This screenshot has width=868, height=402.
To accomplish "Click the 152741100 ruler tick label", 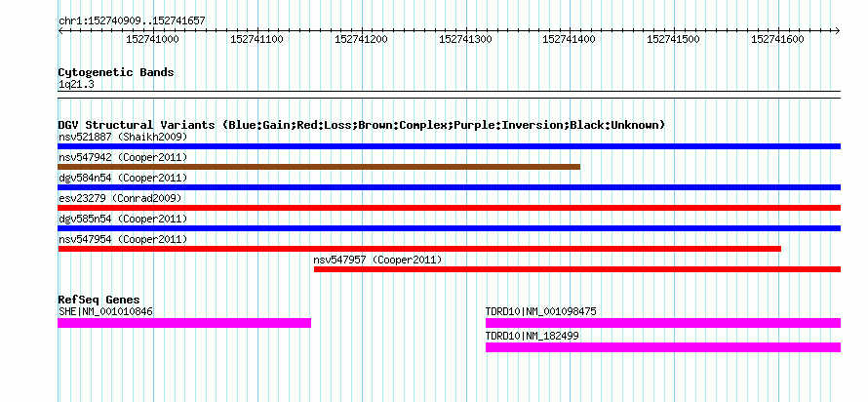I will tap(256, 39).
